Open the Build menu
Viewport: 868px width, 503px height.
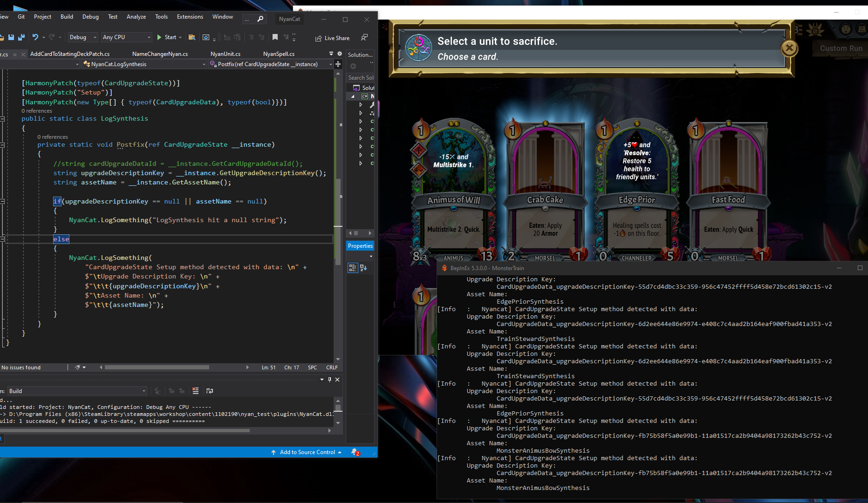tap(67, 17)
